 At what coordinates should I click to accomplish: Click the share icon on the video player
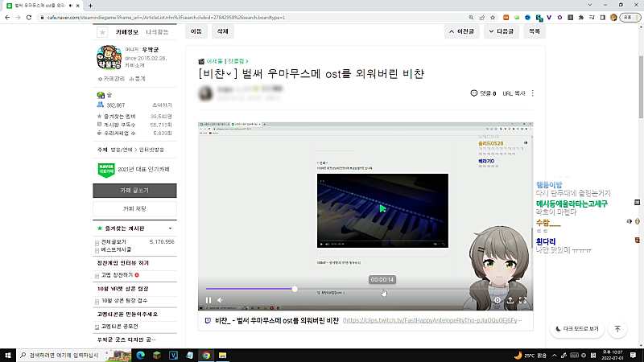[510, 300]
